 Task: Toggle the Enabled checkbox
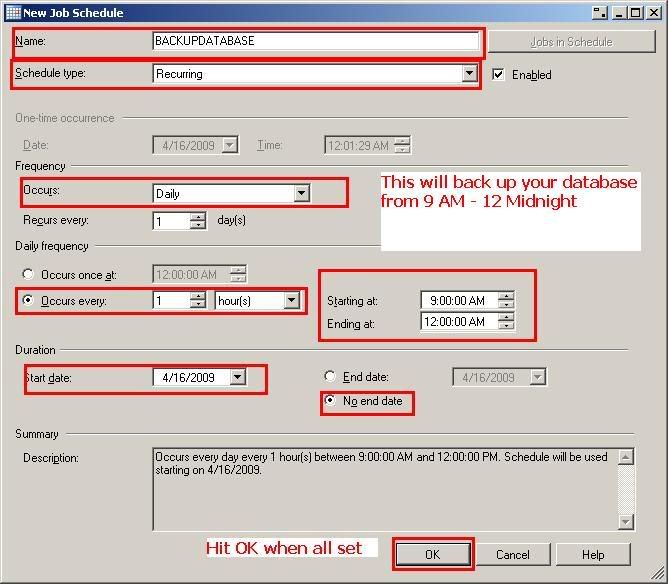[x=499, y=75]
